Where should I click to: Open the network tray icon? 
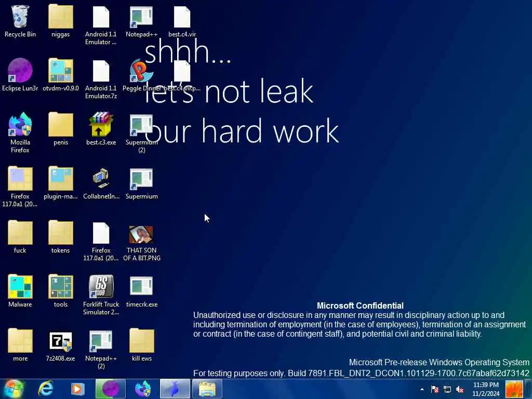(447, 389)
